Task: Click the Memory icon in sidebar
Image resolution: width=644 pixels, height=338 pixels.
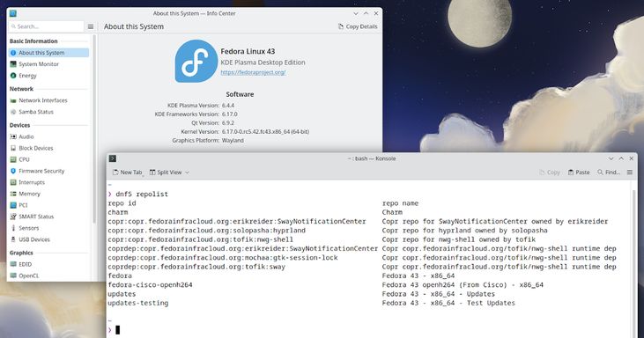Action: (x=13, y=194)
